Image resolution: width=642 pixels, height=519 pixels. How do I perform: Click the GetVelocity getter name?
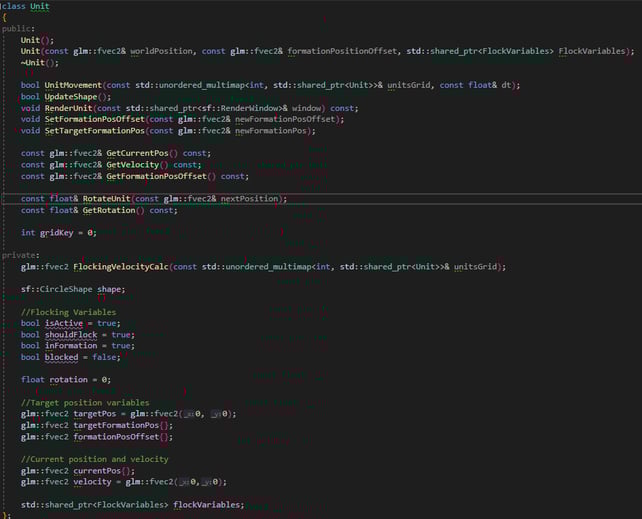[133, 165]
